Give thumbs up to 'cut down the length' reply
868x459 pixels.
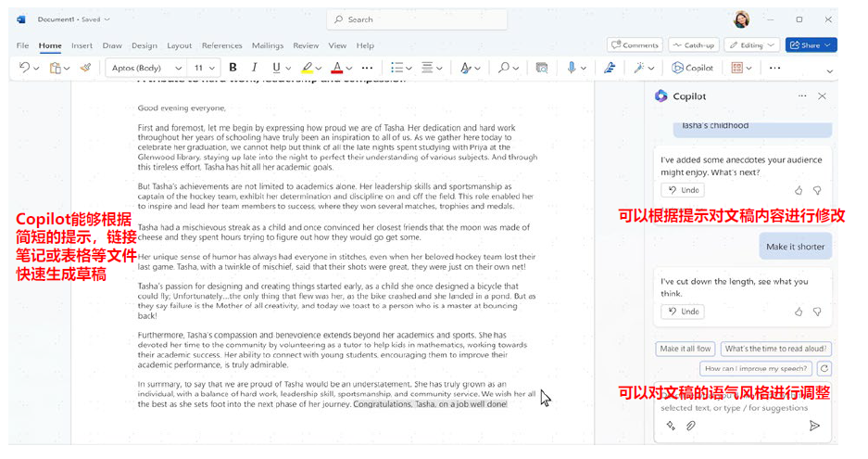[x=799, y=312]
